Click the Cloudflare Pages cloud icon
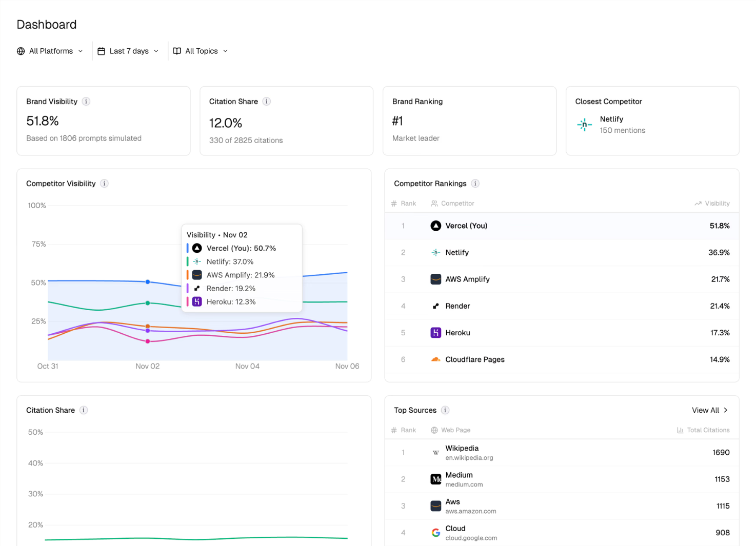 [435, 359]
